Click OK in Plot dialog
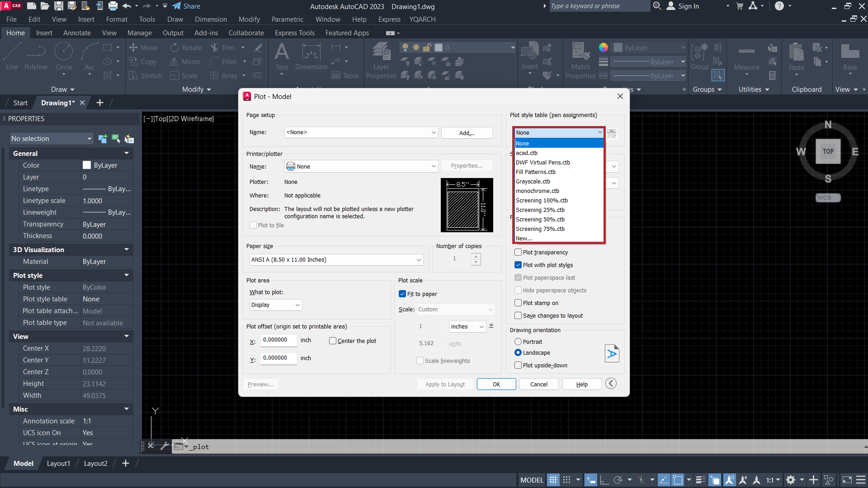This screenshot has height=488, width=868. [x=496, y=384]
